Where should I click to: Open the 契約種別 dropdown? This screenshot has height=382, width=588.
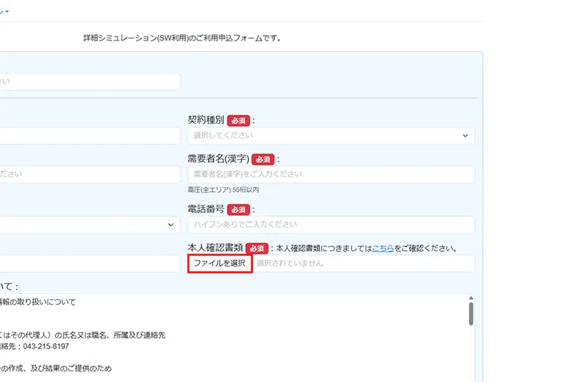coord(331,135)
